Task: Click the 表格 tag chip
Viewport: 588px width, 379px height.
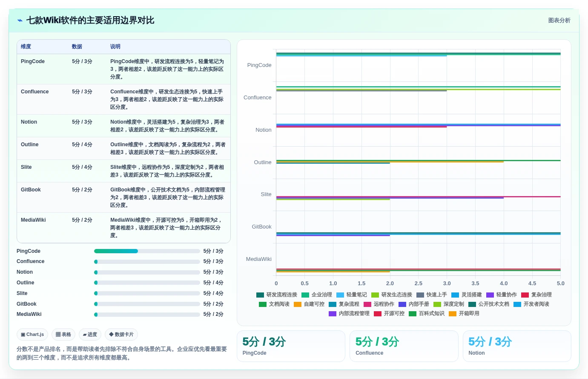Action: pos(63,335)
